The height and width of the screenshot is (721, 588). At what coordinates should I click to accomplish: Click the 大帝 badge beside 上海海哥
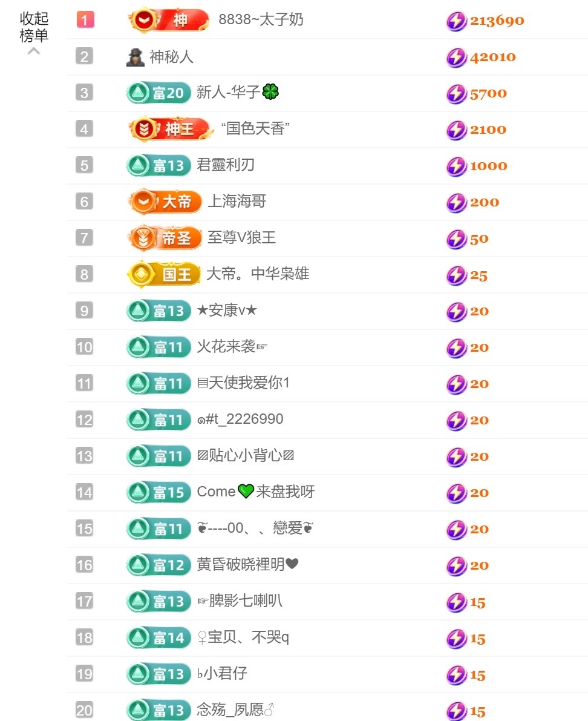[165, 202]
